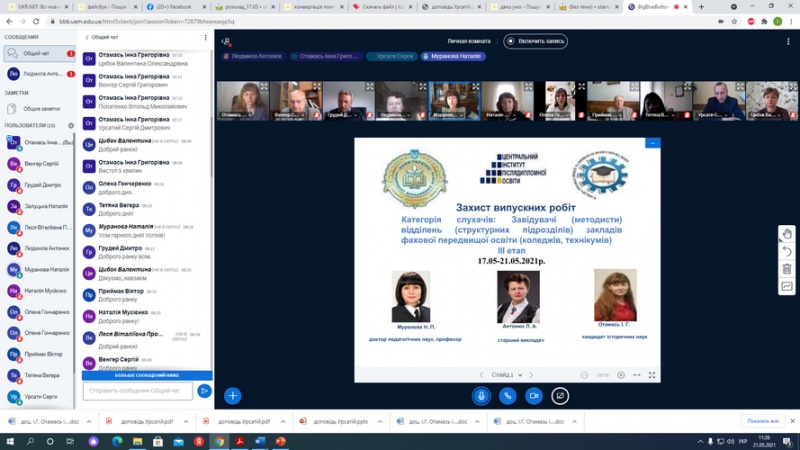The image size is (800, 450).
Task: Click Больше сообщений ниже bar
Action: coord(147,376)
